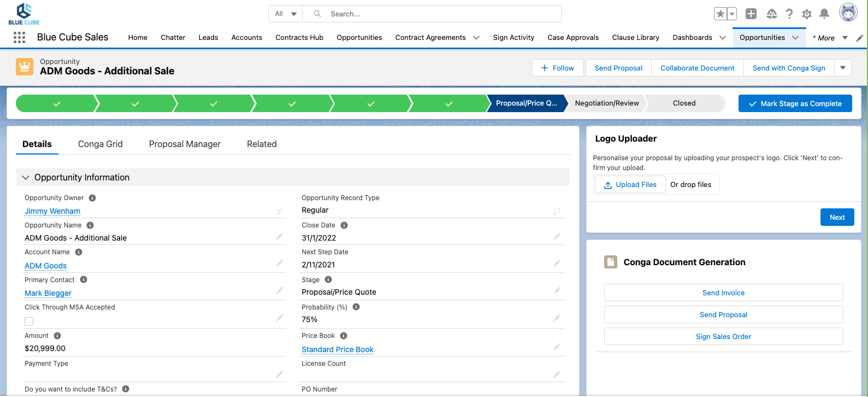Open the Jimmy Wenham owner link
Screen dimensions: 868x397
[x=52, y=211]
